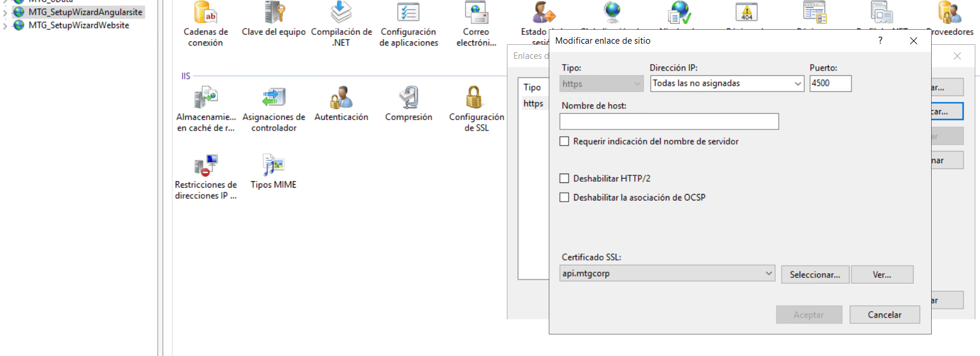Check Deshabilitar HTTP/2 option
Viewport: 980px width, 356px height.
pyautogui.click(x=564, y=179)
